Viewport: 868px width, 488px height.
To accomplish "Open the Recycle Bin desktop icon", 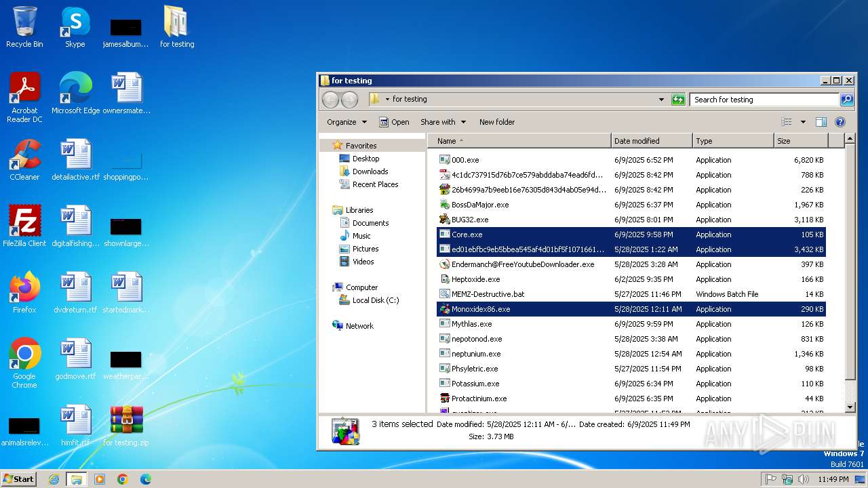I will 24,27.
